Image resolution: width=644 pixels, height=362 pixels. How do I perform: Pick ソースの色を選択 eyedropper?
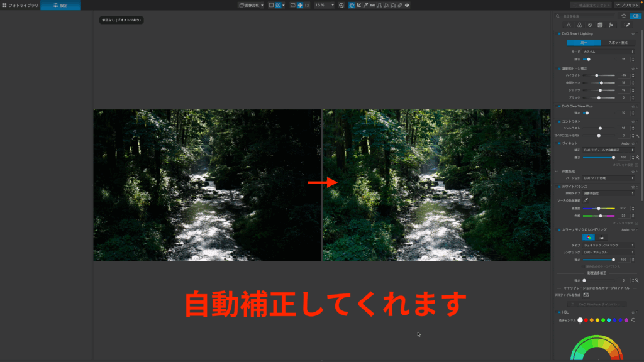point(586,200)
